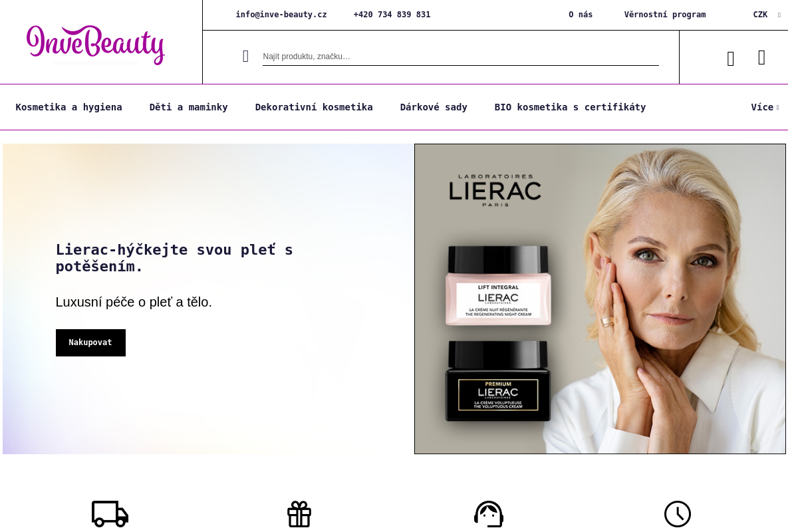Go to Dárkové sady category

[x=434, y=107]
